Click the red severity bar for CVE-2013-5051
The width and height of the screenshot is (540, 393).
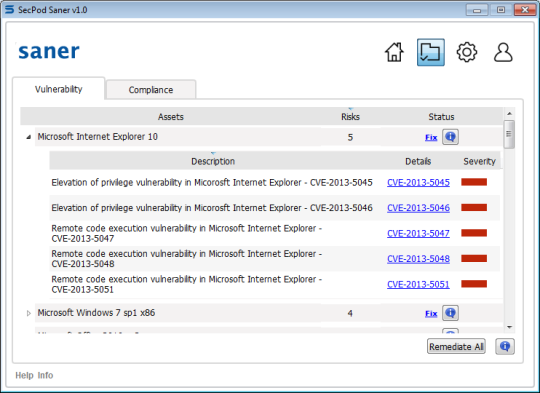(474, 284)
